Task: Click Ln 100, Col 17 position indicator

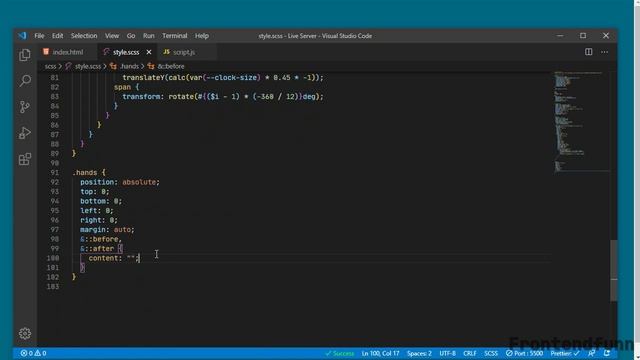Action: coord(380,353)
